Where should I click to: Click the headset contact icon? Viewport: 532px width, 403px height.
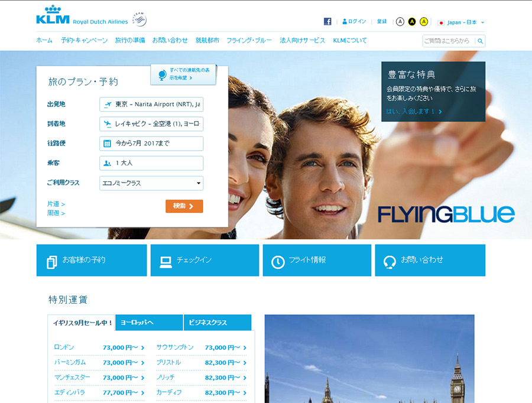click(390, 262)
